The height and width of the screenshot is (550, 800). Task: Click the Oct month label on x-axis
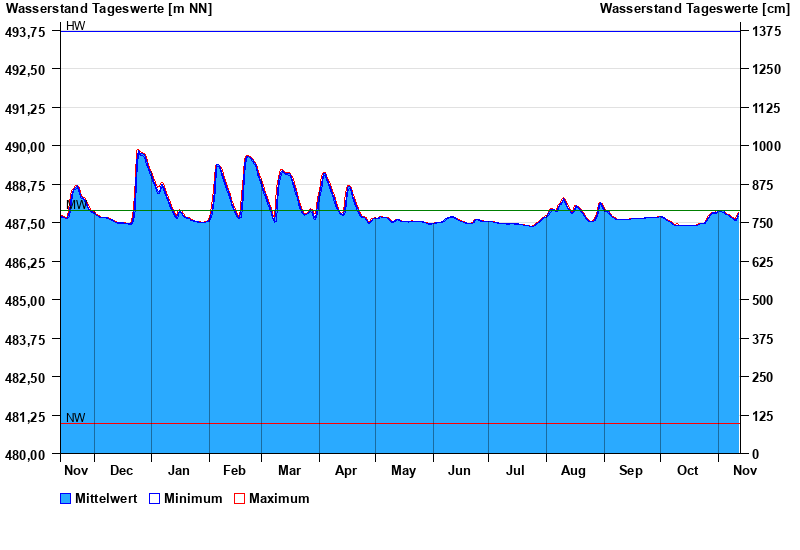[688, 471]
